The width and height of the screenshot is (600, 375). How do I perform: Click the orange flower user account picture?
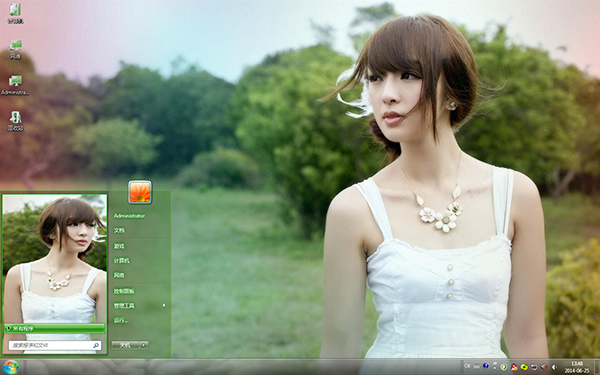coord(140,192)
